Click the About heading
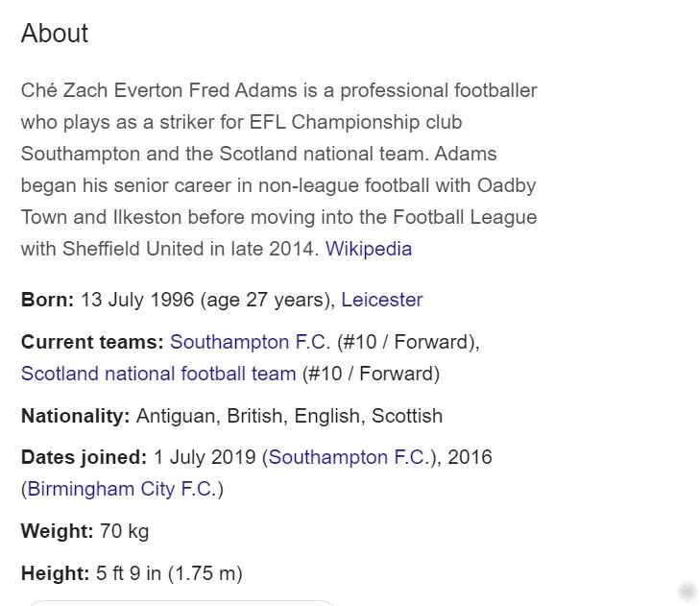The width and height of the screenshot is (700, 606). [55, 34]
